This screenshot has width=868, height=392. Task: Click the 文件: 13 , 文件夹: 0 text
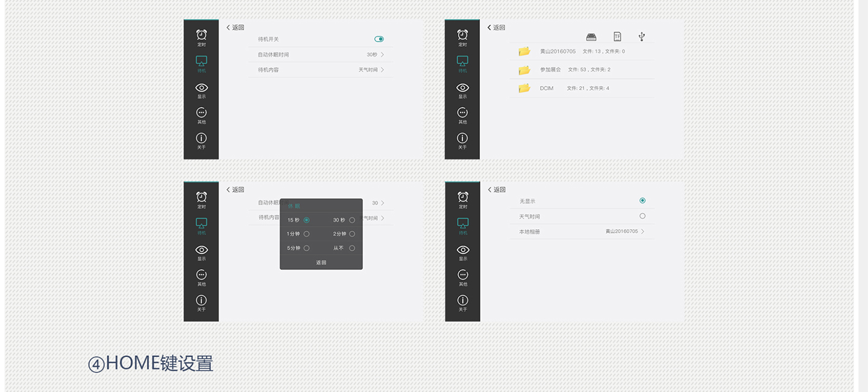pyautogui.click(x=604, y=51)
